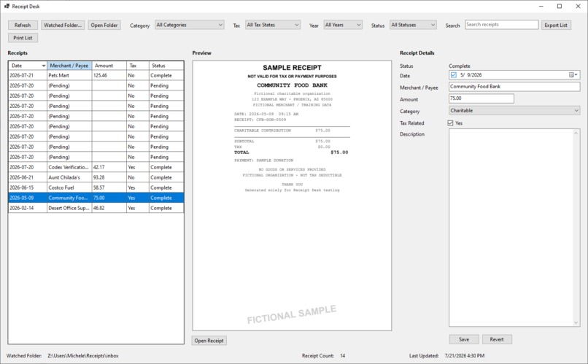The width and height of the screenshot is (588, 364).
Task: Select the Codex Verificatio... receipt row
Action: (x=96, y=167)
